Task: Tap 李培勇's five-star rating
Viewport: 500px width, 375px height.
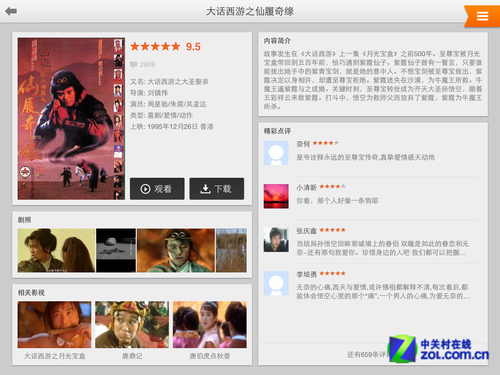Action: click(x=332, y=273)
